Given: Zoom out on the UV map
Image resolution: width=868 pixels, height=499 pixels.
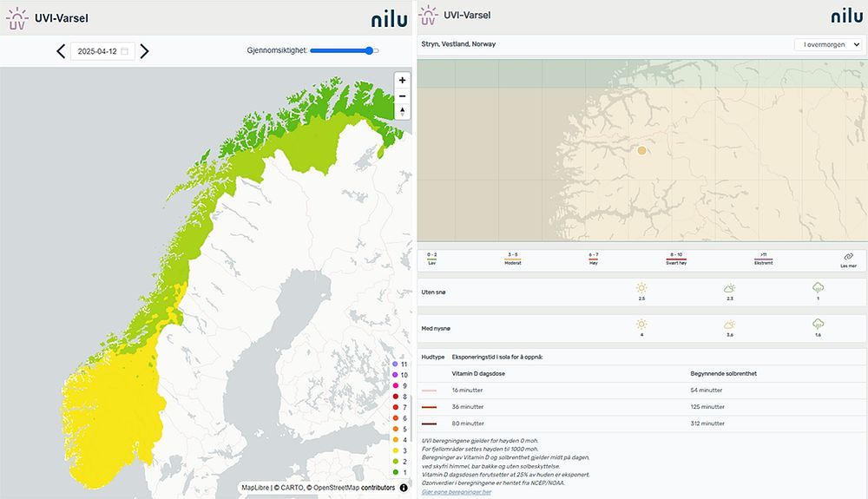Looking at the screenshot, I should (403, 96).
